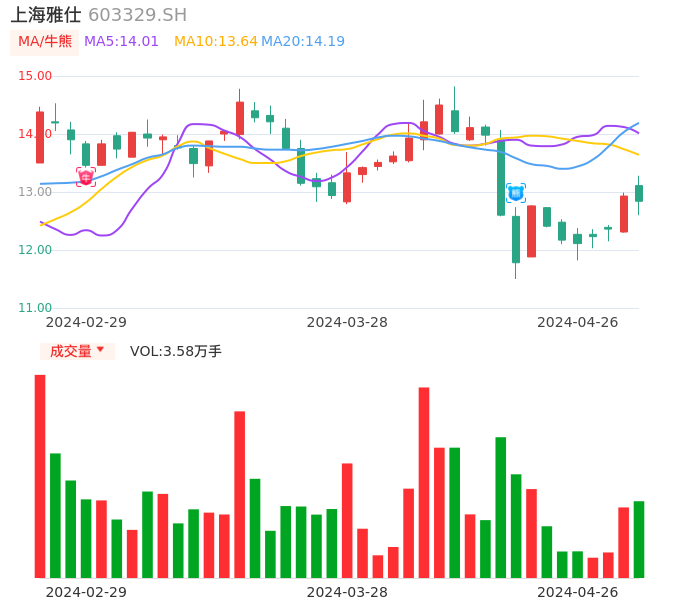Click the last green candlestick at far right
This screenshot has height=606, width=686.
coord(639,193)
